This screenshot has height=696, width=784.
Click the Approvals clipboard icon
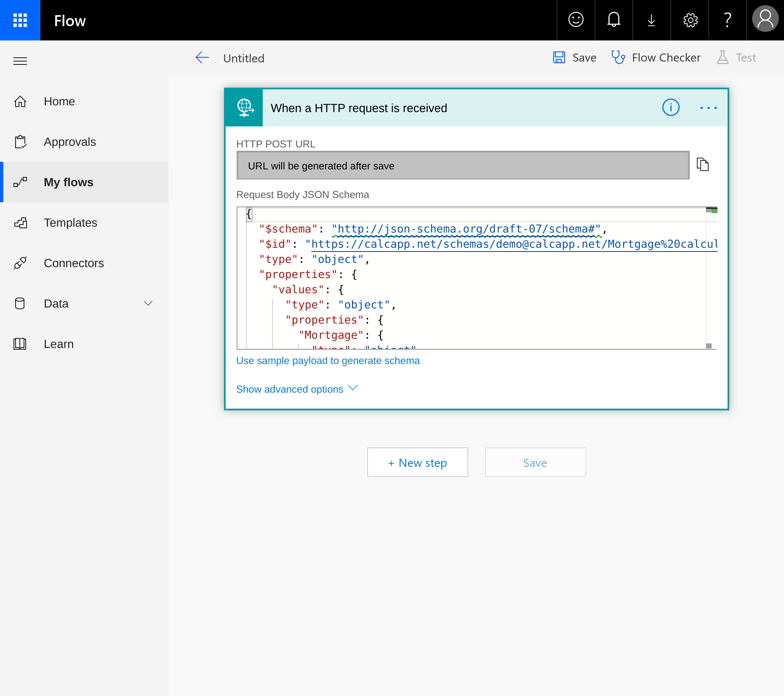click(20, 142)
